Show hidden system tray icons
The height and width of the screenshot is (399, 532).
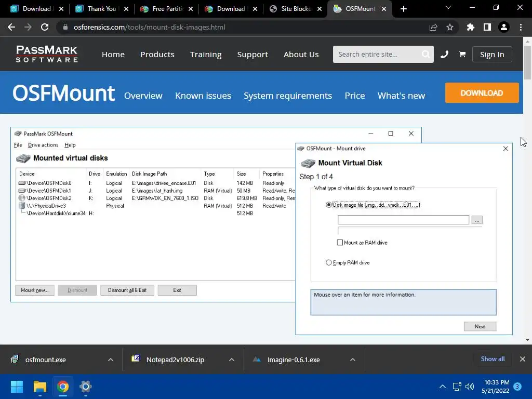(443, 387)
